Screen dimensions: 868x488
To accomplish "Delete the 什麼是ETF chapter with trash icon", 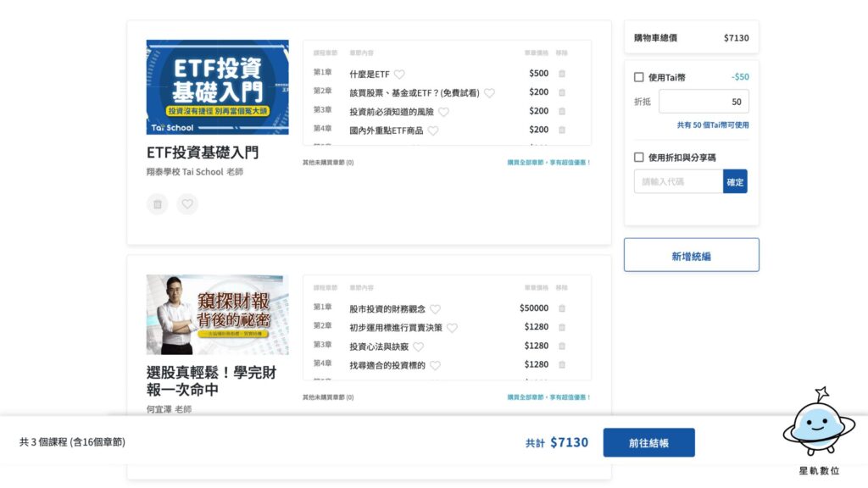I will (561, 74).
